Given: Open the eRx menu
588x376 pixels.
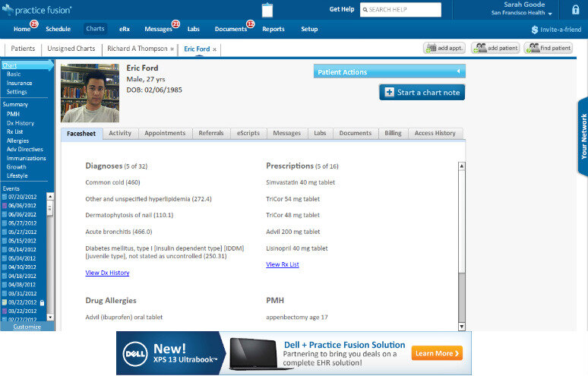Looking at the screenshot, I should pos(124,29).
